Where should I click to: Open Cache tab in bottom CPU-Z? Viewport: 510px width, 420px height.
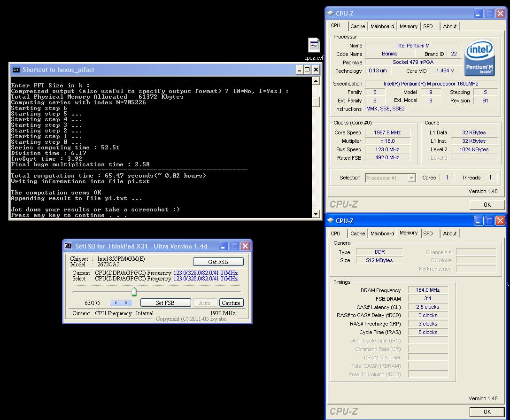pos(358,233)
